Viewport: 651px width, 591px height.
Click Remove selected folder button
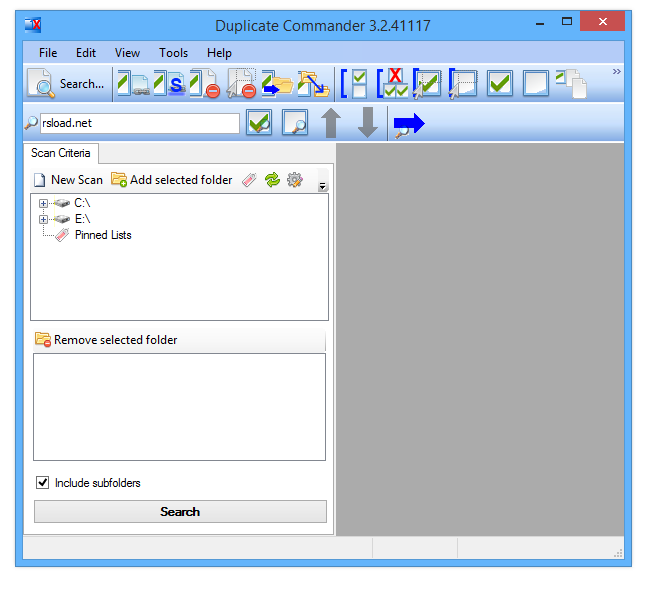pyautogui.click(x=106, y=340)
